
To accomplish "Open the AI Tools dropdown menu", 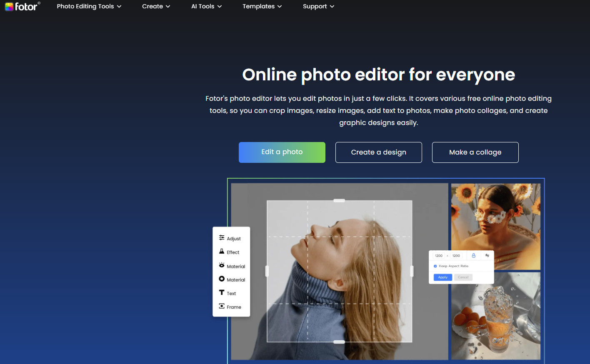I will [x=206, y=6].
